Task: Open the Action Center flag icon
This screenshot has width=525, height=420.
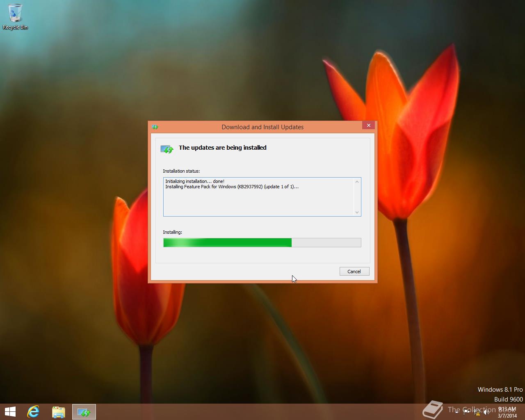Action: [x=466, y=412]
